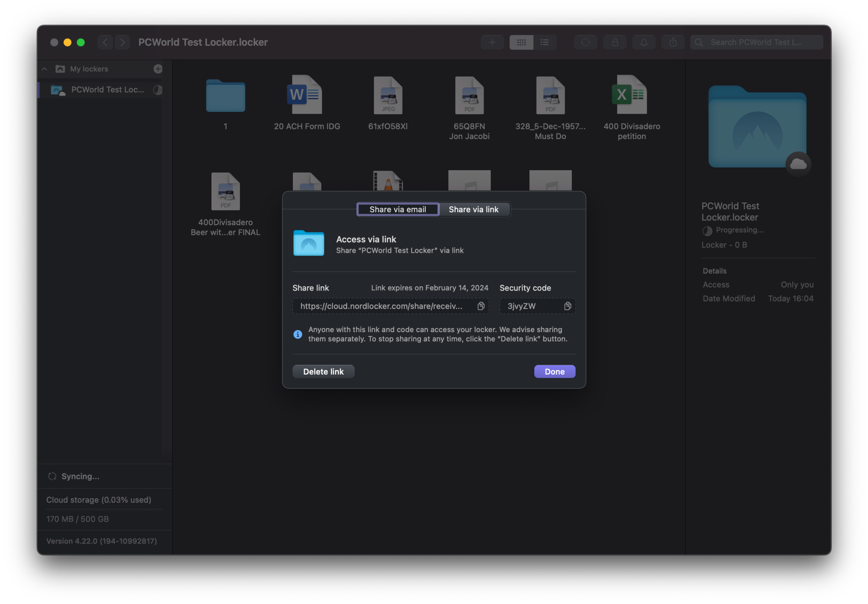This screenshot has width=868, height=604.
Task: Click the sync refresh toolbar icon
Action: click(x=585, y=42)
